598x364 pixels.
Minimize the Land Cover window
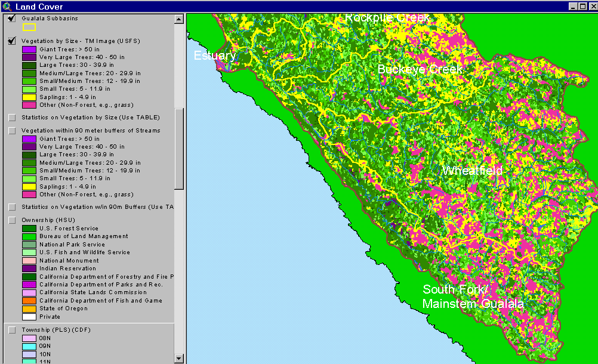click(573, 7)
